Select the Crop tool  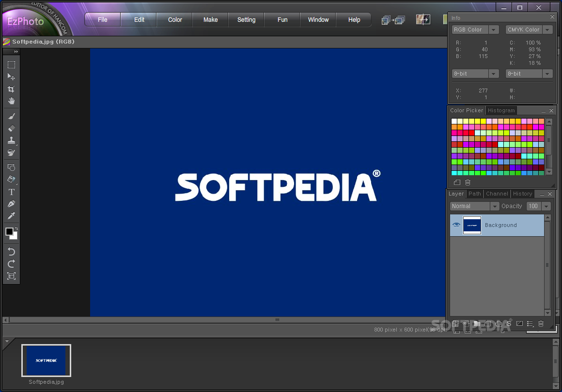(x=12, y=89)
